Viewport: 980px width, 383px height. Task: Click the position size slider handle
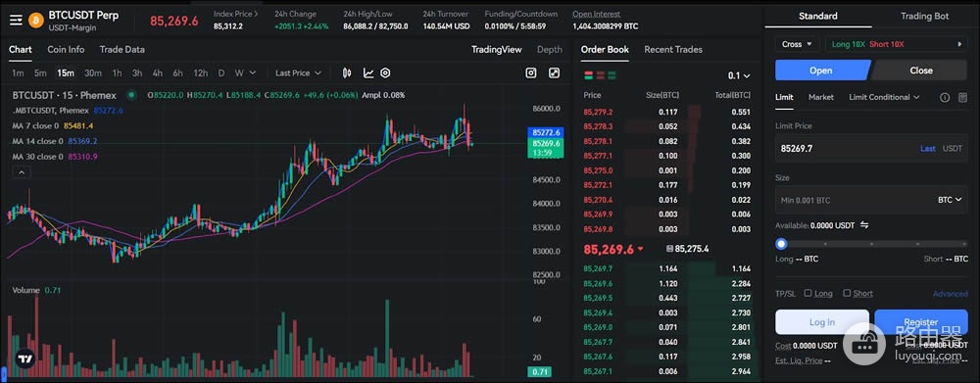[x=781, y=244]
